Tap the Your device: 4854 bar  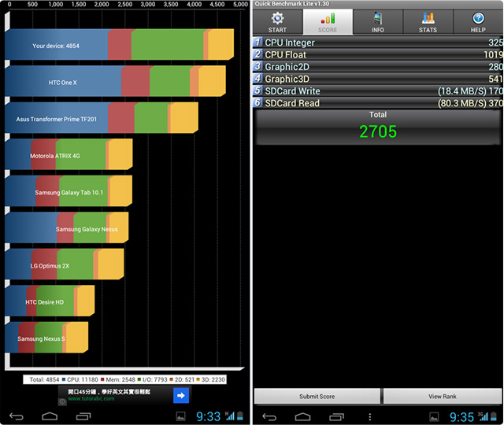119,44
